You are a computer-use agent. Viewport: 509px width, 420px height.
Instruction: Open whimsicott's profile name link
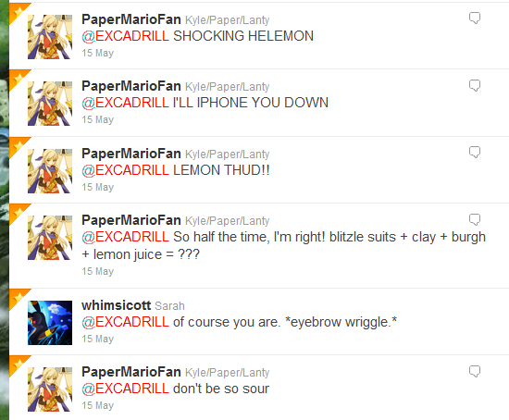[x=117, y=305]
